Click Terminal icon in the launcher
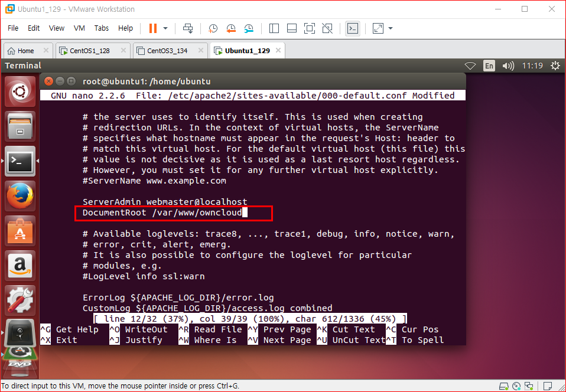The image size is (566, 392). 20,161
